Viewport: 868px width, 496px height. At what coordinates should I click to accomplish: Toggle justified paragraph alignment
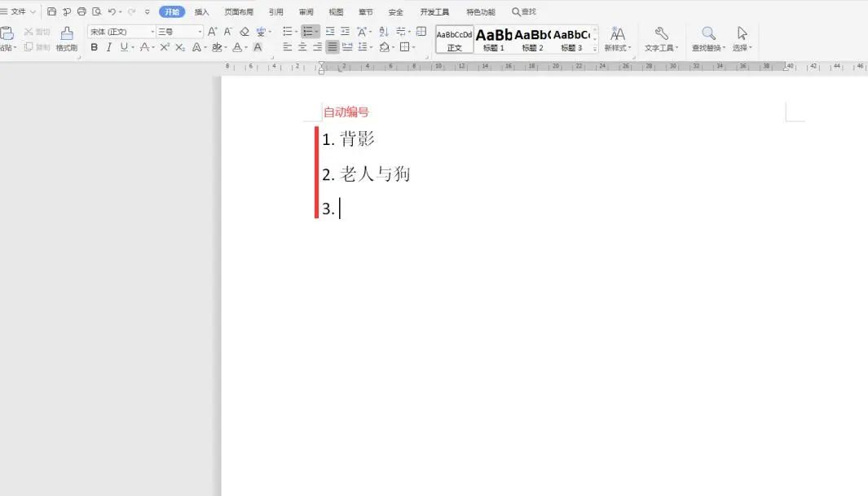tap(333, 47)
